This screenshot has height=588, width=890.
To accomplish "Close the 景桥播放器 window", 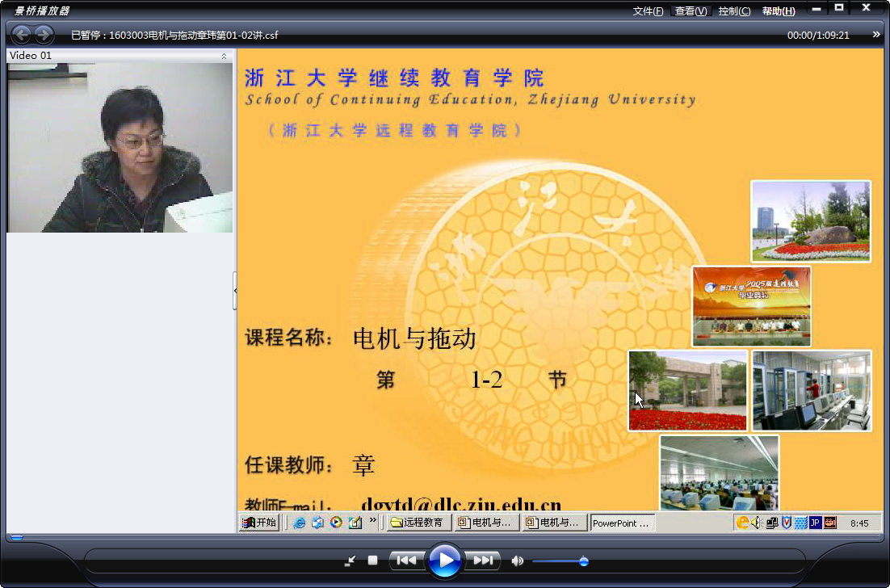I will [x=866, y=8].
